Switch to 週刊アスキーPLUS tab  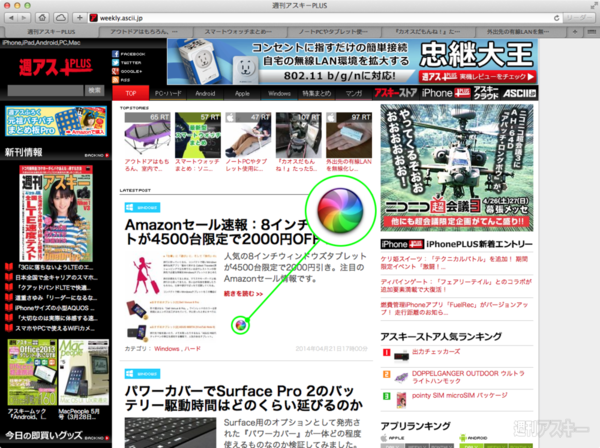click(x=51, y=32)
